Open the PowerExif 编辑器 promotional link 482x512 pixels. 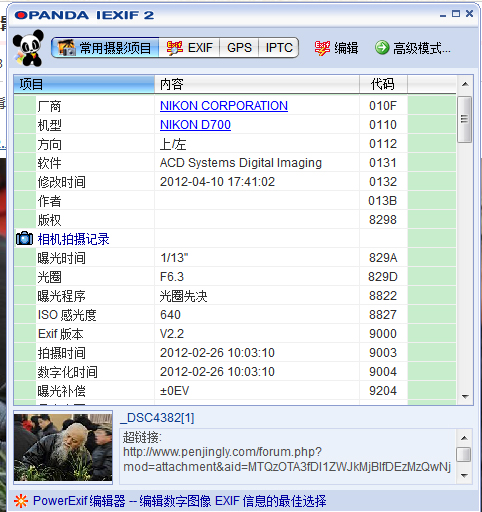coord(180,501)
